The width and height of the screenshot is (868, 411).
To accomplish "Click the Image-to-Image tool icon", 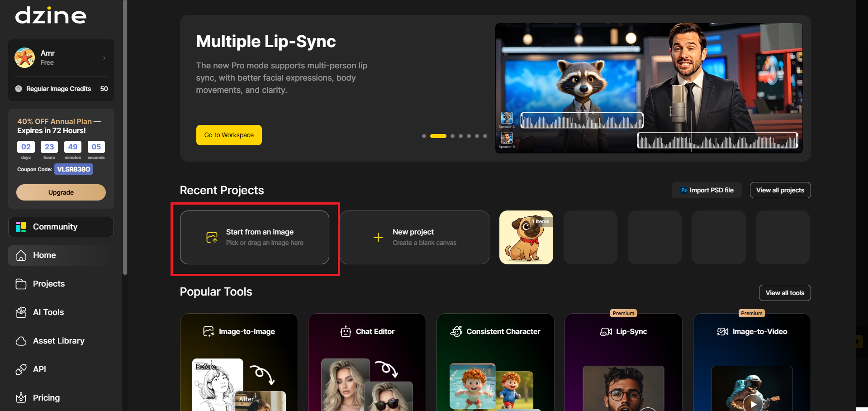I will [209, 332].
